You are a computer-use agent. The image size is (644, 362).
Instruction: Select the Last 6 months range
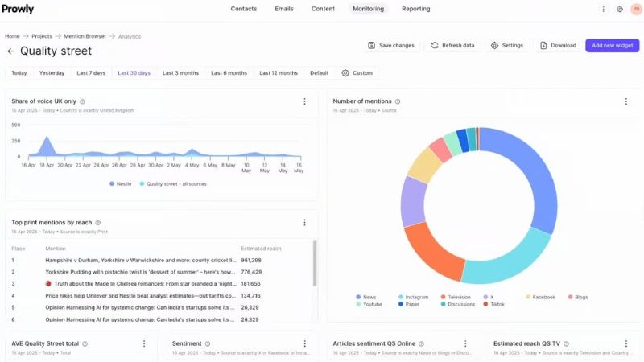[x=229, y=73]
